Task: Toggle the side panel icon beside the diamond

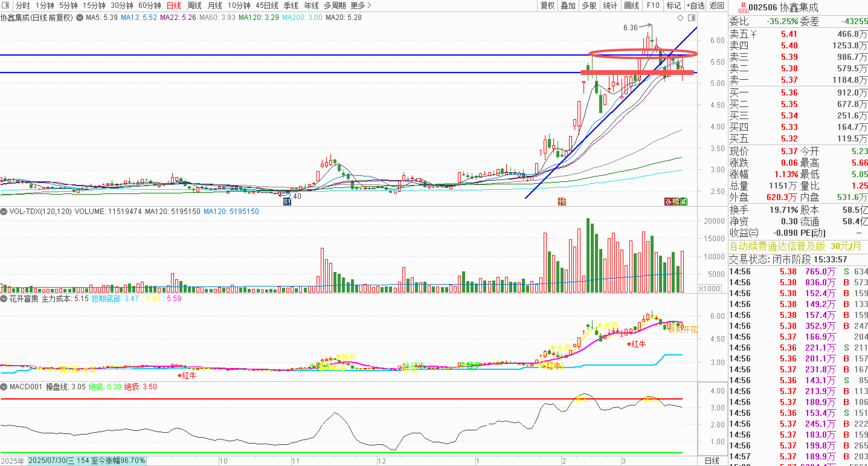Action: point(691,18)
